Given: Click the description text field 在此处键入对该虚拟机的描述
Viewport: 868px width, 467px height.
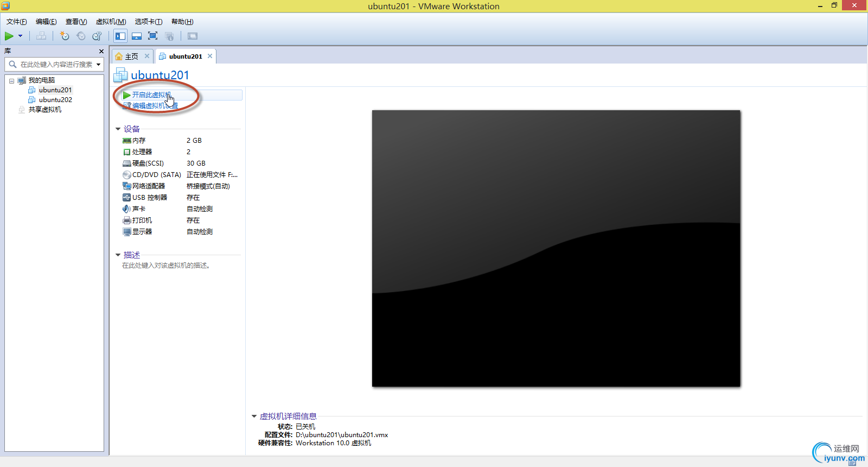Looking at the screenshot, I should click(166, 266).
